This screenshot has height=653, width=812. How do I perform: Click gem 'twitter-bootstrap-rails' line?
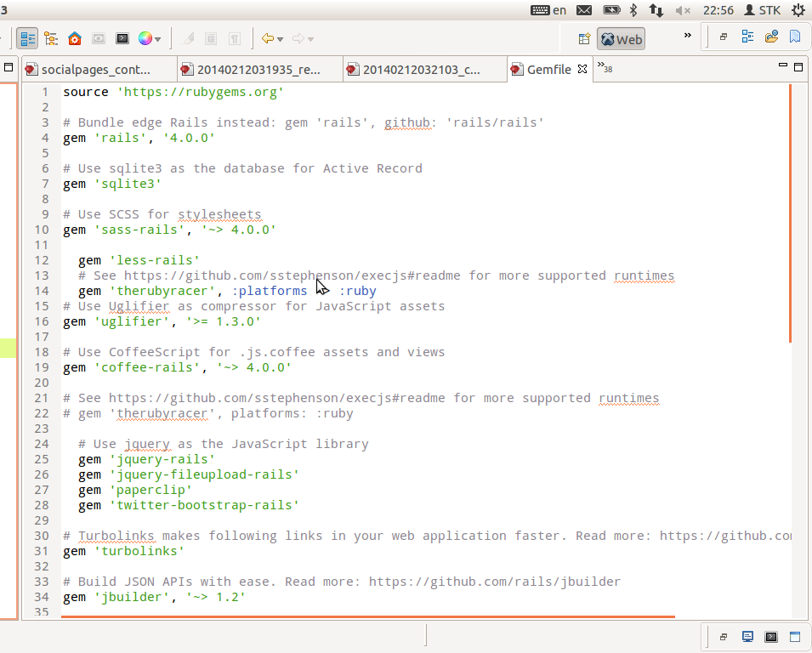click(189, 505)
